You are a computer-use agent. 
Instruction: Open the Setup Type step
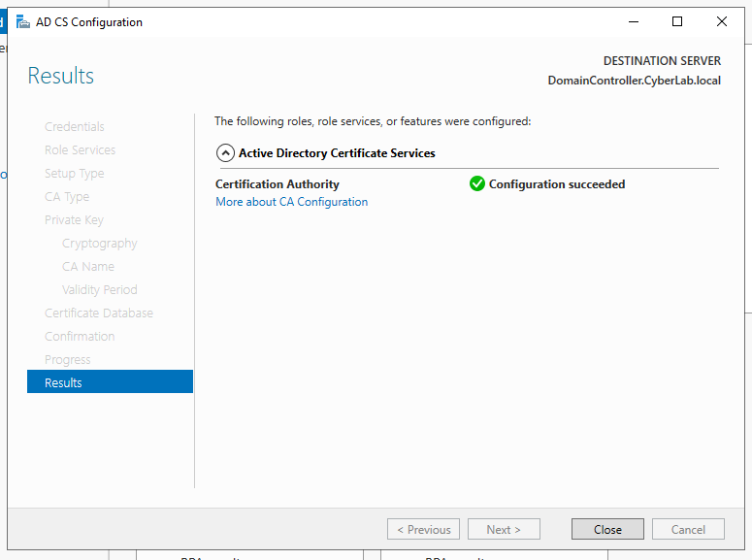tap(74, 174)
